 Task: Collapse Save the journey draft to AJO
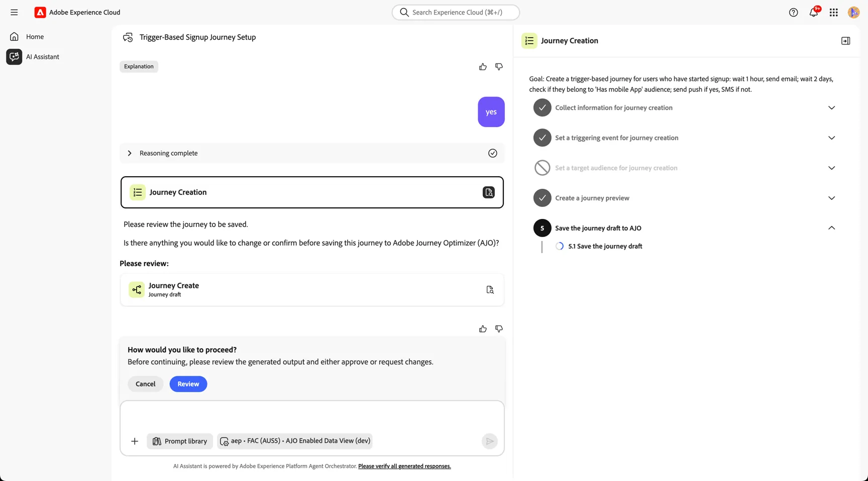[x=831, y=228]
